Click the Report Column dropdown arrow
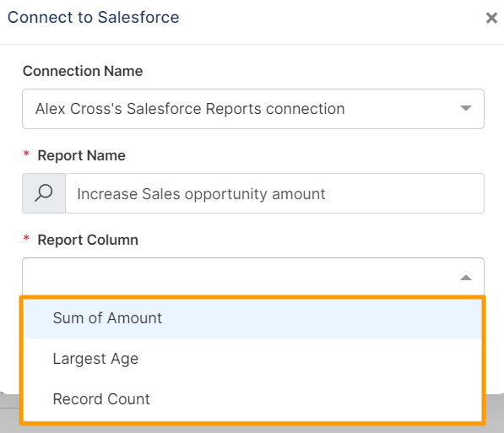 tap(466, 278)
